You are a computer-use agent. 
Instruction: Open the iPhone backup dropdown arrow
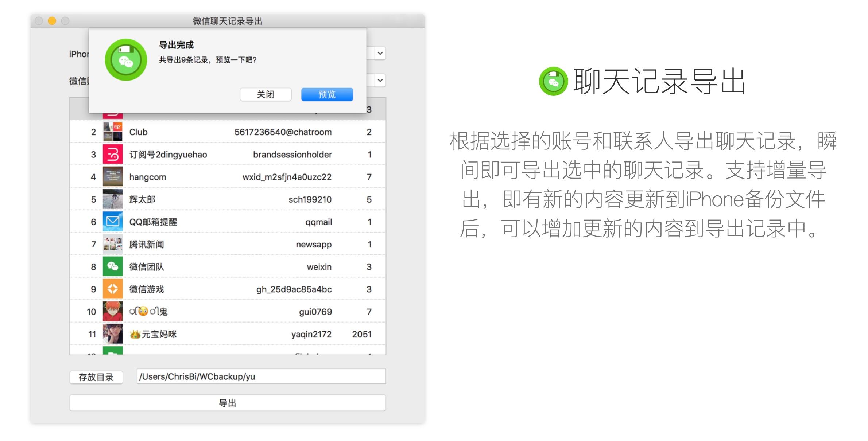pos(380,54)
